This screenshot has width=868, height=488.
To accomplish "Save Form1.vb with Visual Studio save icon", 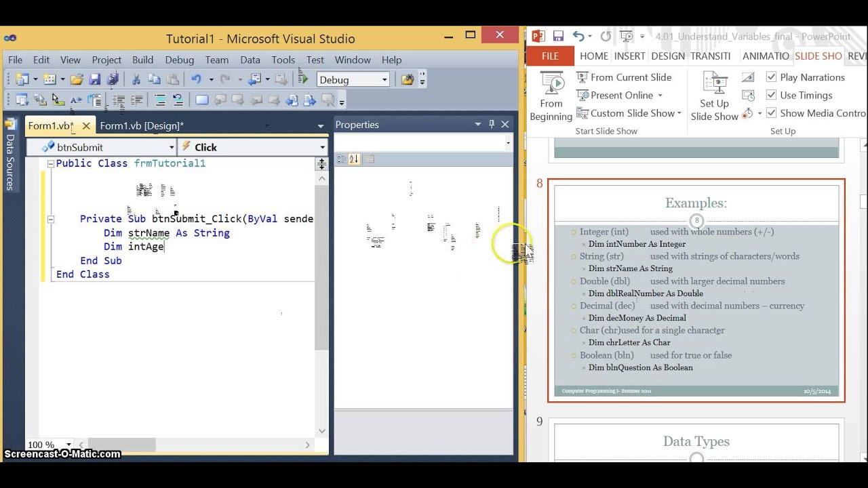I will tap(95, 79).
